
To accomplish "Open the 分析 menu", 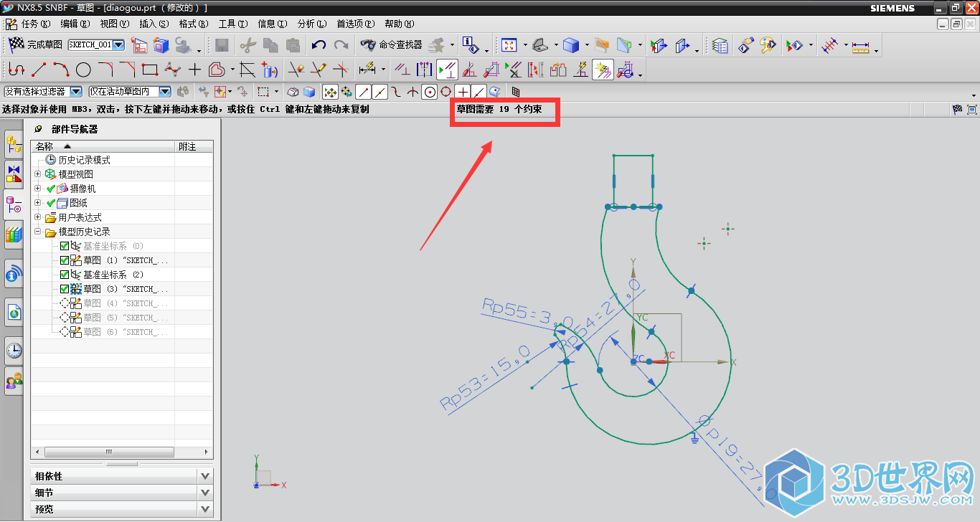I will tap(312, 24).
